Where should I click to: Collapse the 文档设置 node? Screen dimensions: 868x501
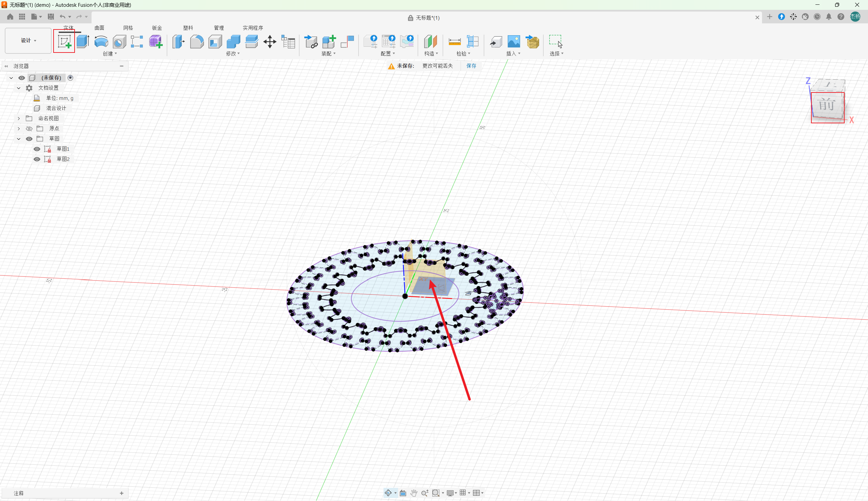19,88
